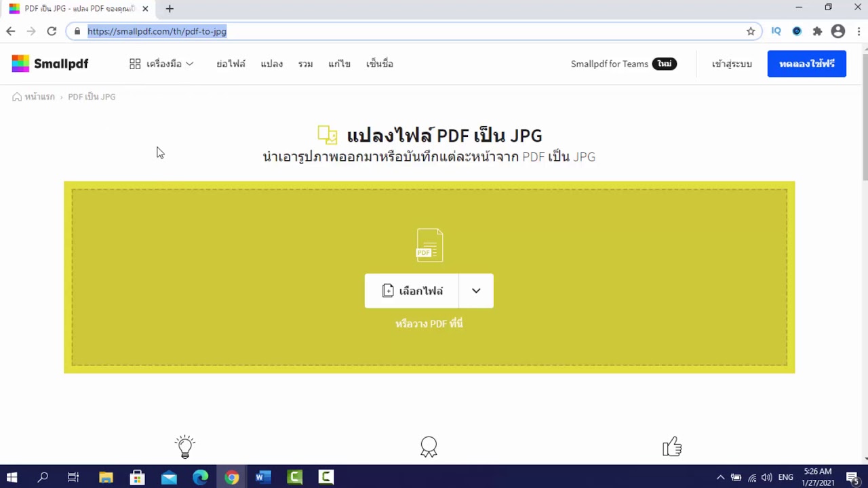Open the ย่อไฟล์ menu item

tap(231, 64)
